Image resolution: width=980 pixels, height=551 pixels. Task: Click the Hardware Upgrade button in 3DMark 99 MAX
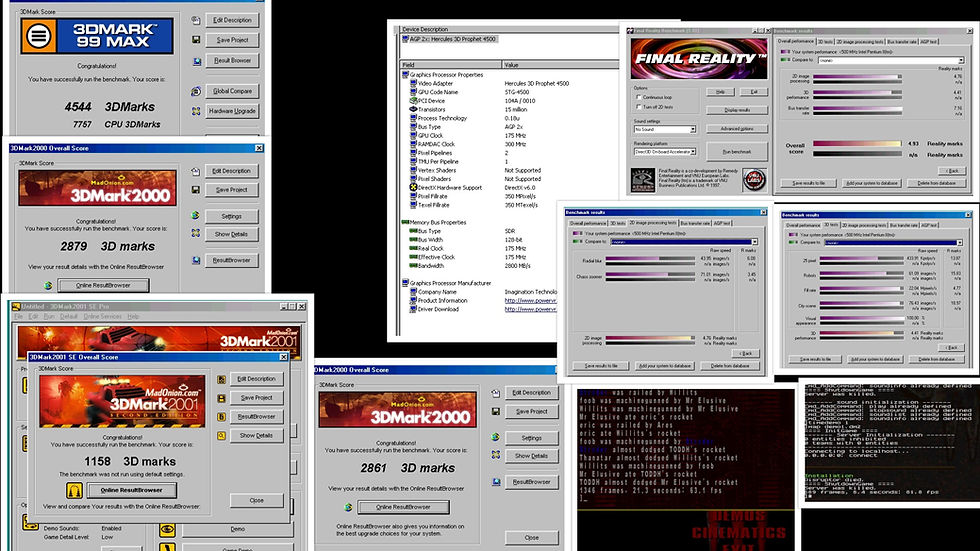point(232,111)
